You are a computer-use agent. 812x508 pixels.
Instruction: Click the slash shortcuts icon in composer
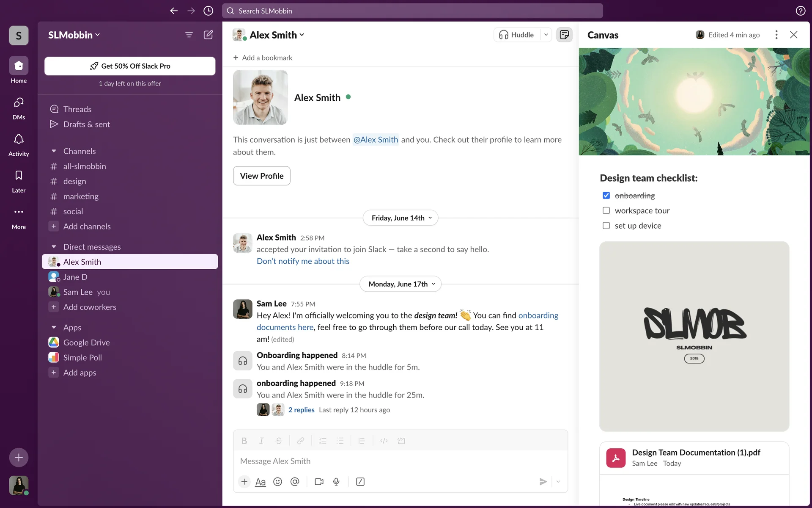point(360,482)
